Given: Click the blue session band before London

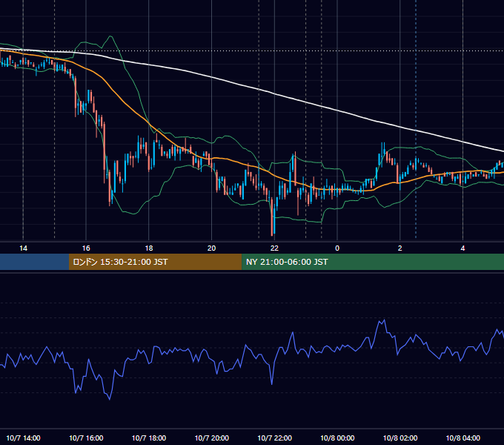Looking at the screenshot, I should pos(34,262).
